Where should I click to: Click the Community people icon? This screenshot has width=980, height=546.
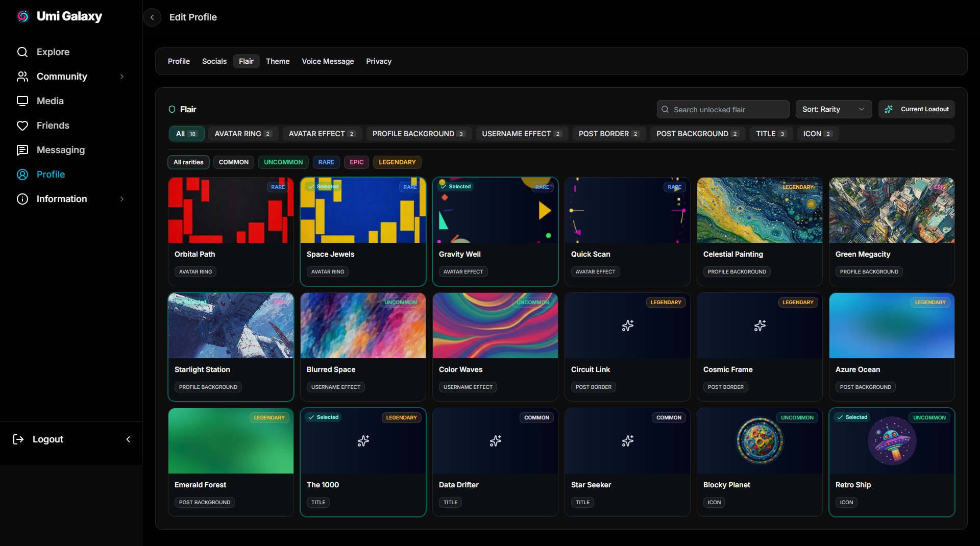click(x=22, y=77)
